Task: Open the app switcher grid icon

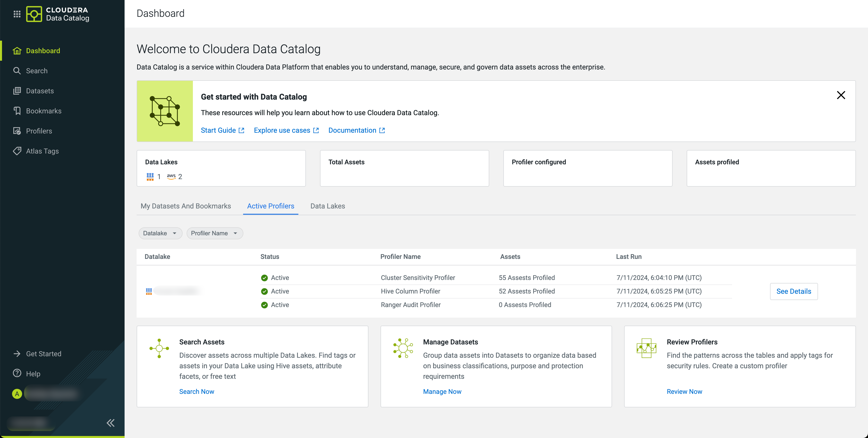Action: [17, 14]
